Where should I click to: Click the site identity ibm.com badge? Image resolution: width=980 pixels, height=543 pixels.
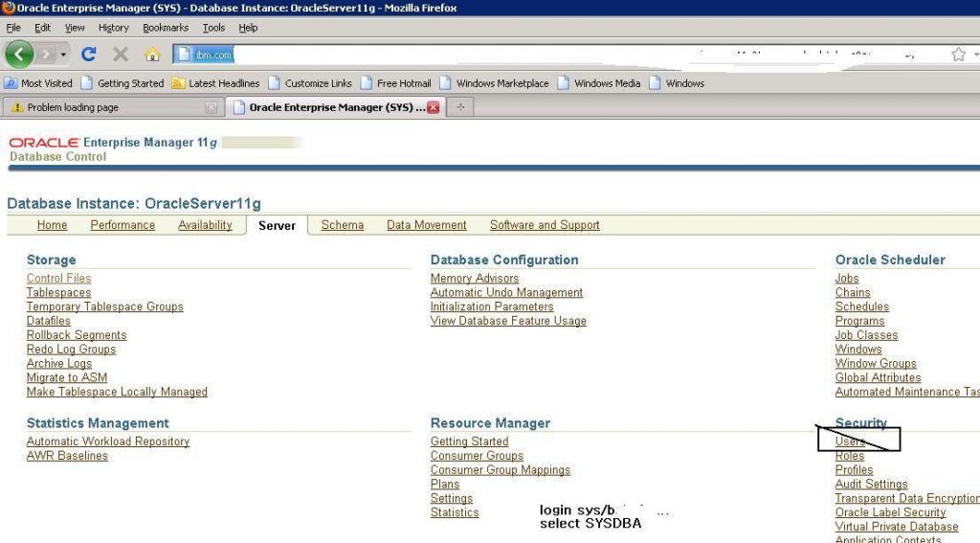coord(205,55)
